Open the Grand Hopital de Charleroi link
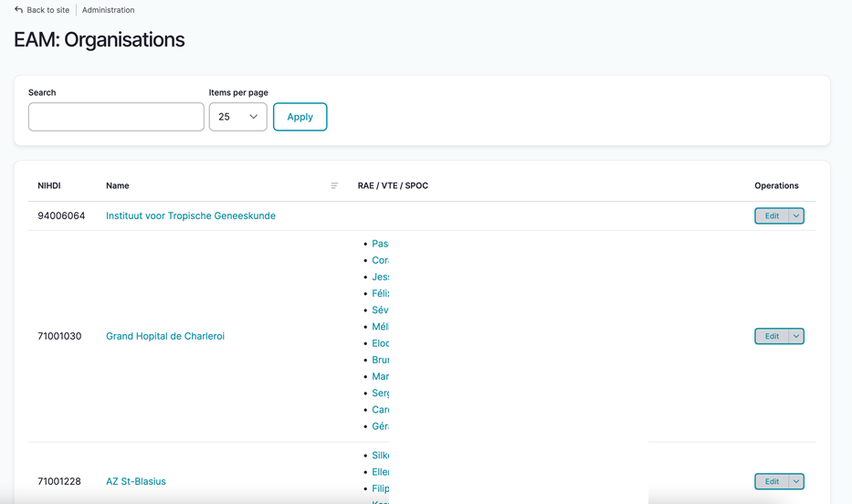852x504 pixels. coord(164,337)
